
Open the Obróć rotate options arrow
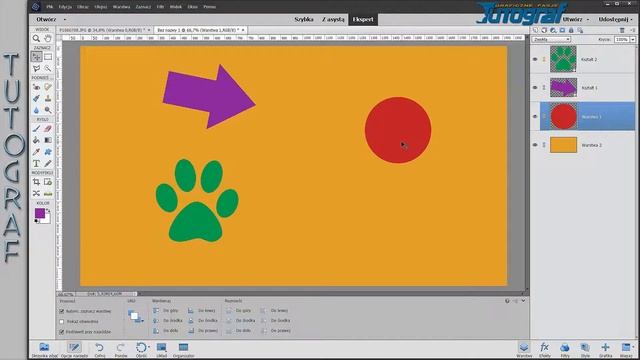click(149, 347)
